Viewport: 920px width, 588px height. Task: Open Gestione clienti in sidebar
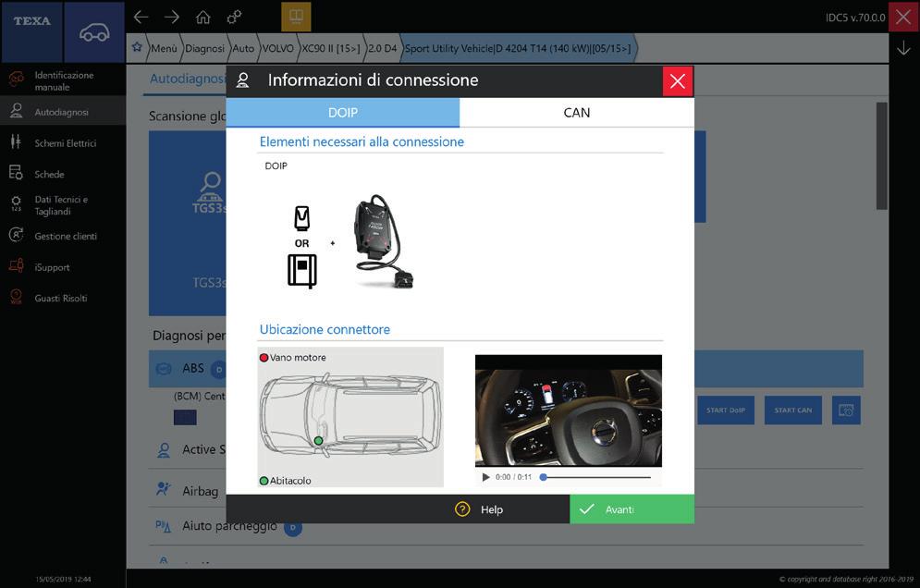coord(63,236)
